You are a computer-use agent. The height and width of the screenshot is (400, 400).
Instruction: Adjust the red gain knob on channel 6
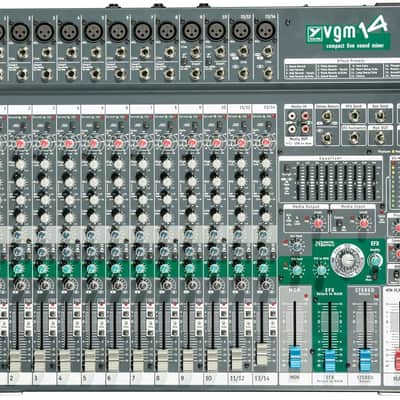[x=118, y=144]
